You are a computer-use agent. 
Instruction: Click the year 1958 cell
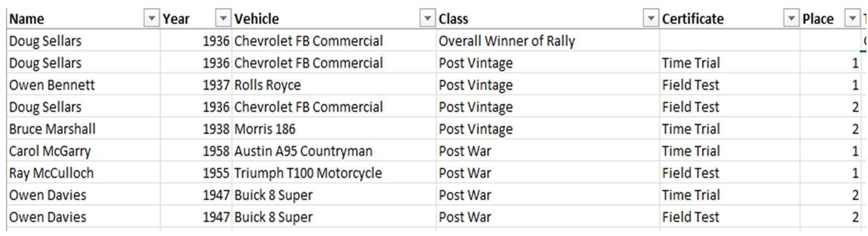[215, 151]
